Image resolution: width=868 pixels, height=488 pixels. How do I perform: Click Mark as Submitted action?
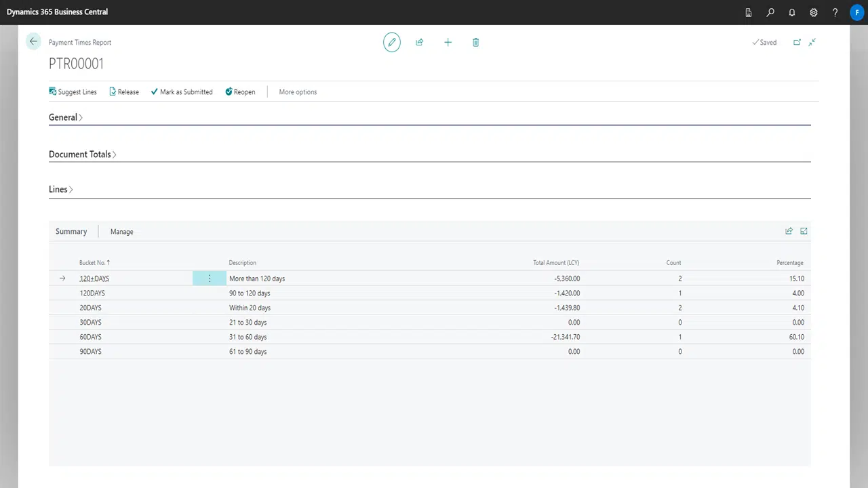(182, 92)
